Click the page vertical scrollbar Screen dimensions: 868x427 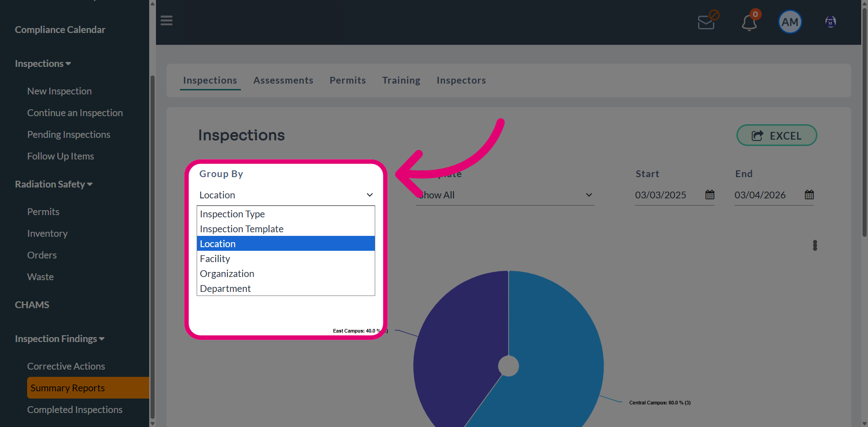(x=865, y=122)
